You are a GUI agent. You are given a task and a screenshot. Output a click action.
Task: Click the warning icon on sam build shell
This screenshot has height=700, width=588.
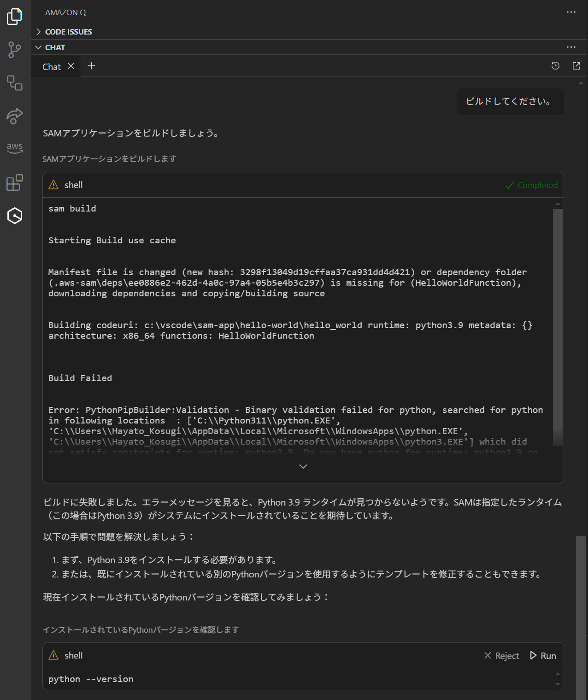[53, 185]
